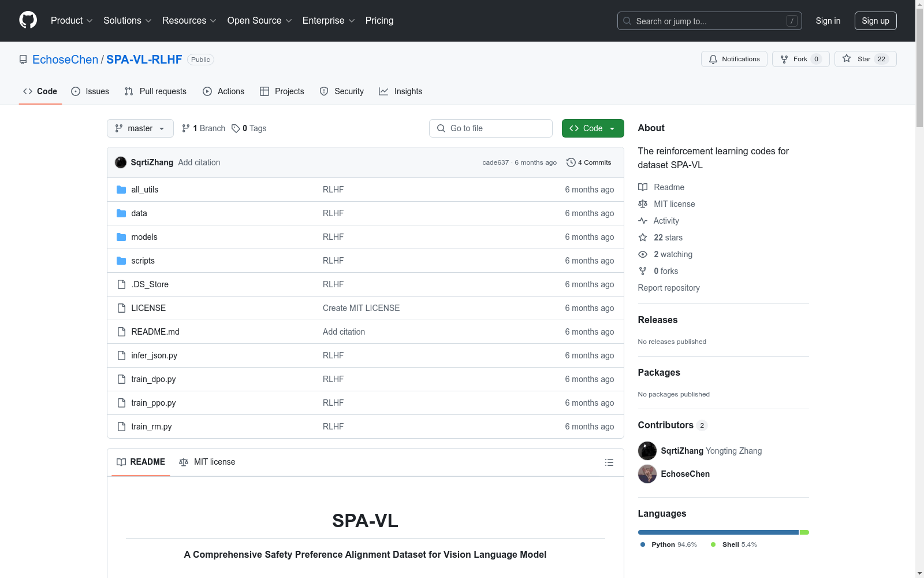Image resolution: width=924 pixels, height=578 pixels.
Task: Click the models folder icon
Action: (x=121, y=237)
